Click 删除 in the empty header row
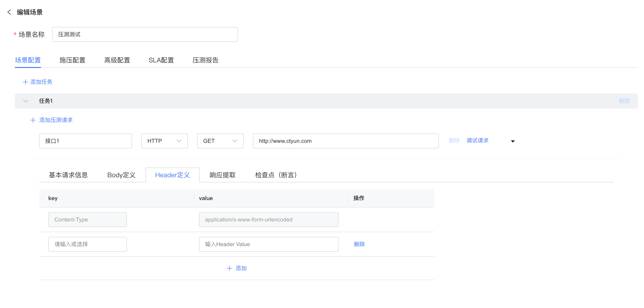This screenshot has height=308, width=644. tap(359, 244)
